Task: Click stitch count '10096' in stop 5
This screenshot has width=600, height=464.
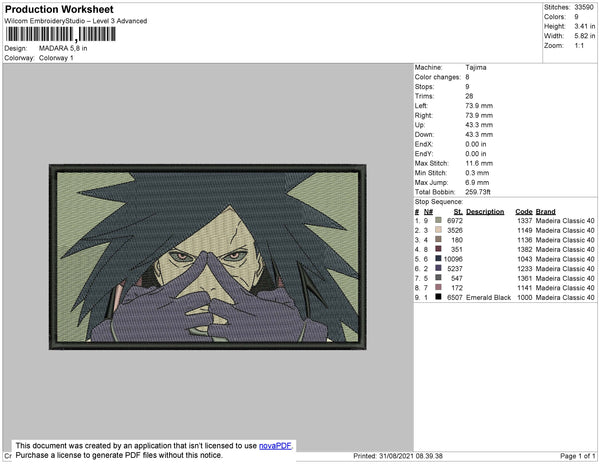Action: tap(453, 259)
